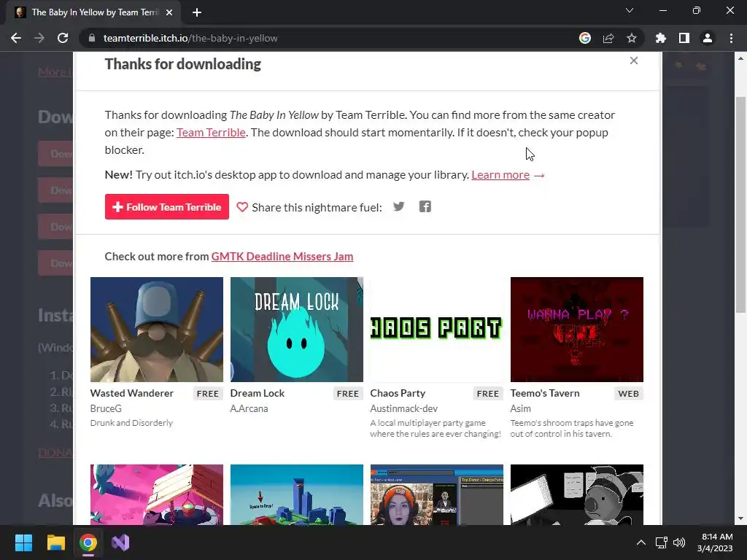The image size is (747, 560).
Task: Bookmark this tab with star icon
Action: point(632,38)
